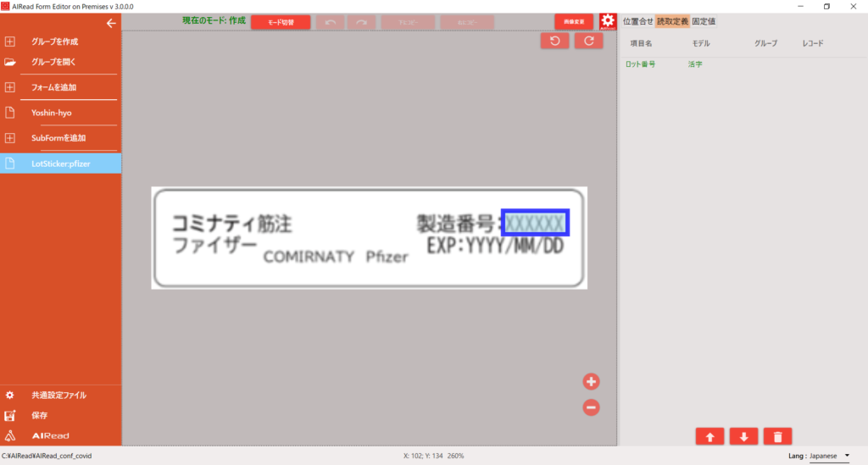Click the フォームを追加 plus icon
The image size is (868, 465).
tap(10, 87)
